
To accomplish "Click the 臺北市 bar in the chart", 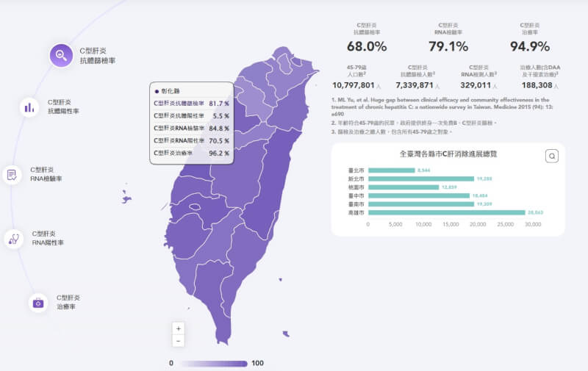I will pos(392,170).
